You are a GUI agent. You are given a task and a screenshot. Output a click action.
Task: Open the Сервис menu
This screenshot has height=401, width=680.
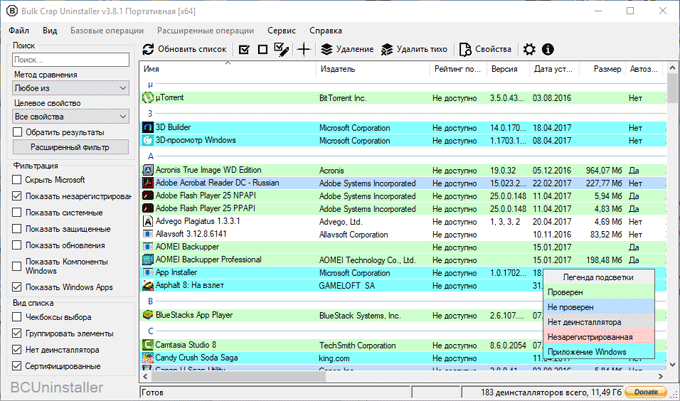[281, 31]
